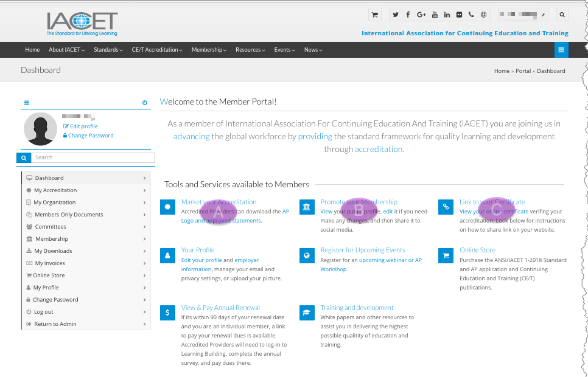The image size is (588, 377).
Task: Open the Training and development heading link
Action: 357,308
